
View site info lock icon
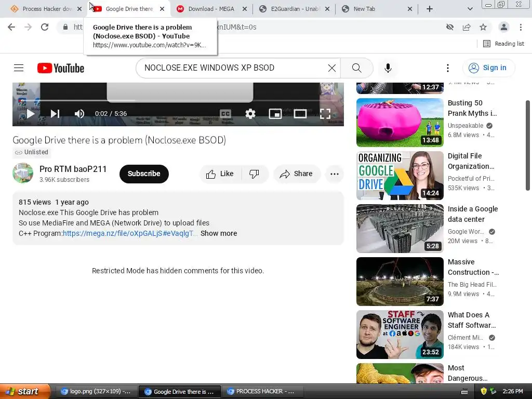click(x=65, y=27)
